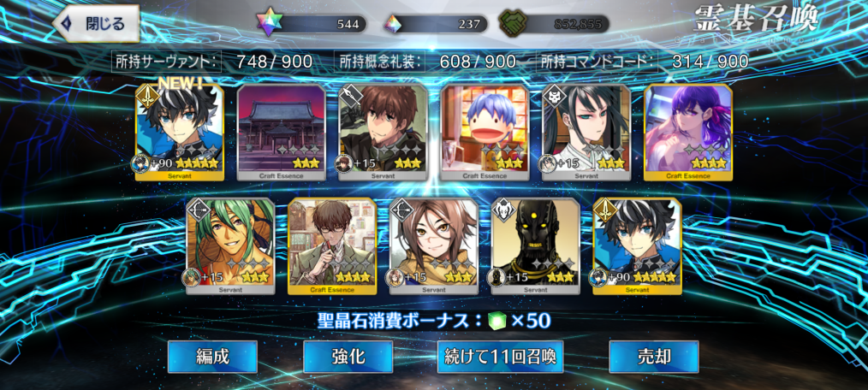Tap the Saber class icon on NEW card
The width and height of the screenshot is (868, 390).
coord(148,97)
